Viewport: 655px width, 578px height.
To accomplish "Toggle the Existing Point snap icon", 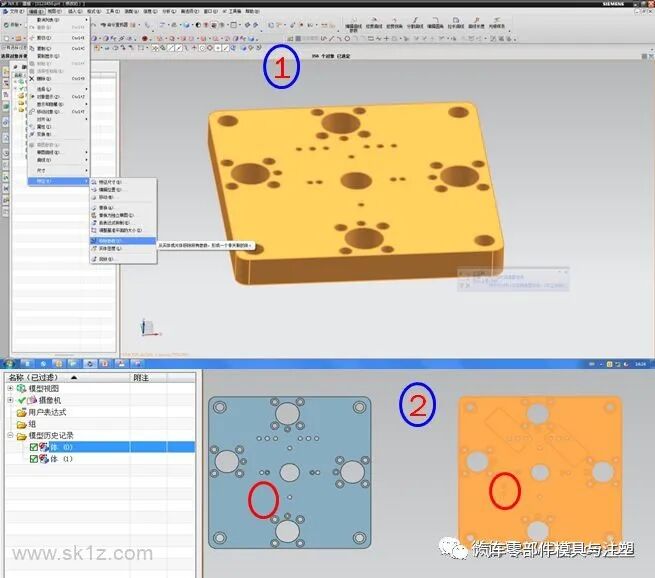I will (218, 48).
